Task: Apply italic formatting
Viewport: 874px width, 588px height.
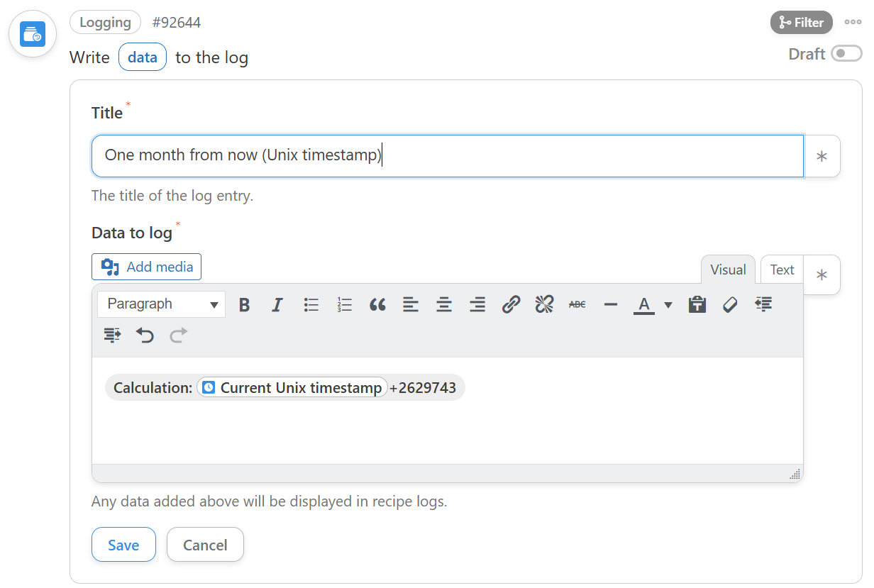Action: [277, 305]
